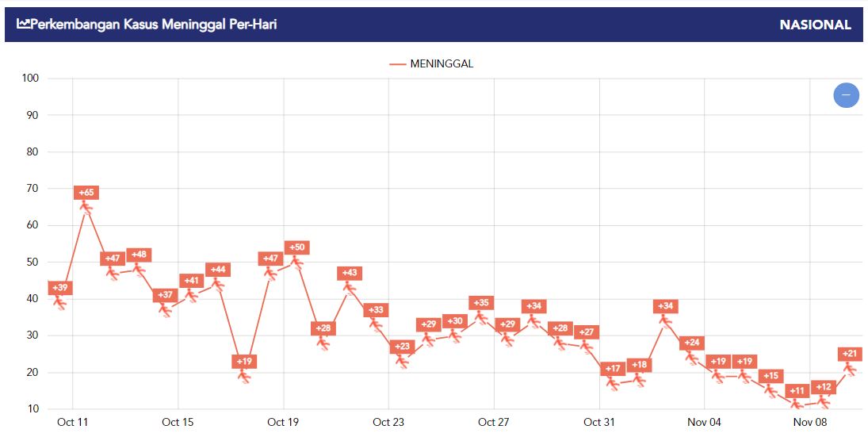Screen dimensions: 868x437
Task: Click the person marker under +43
Action: (350, 288)
